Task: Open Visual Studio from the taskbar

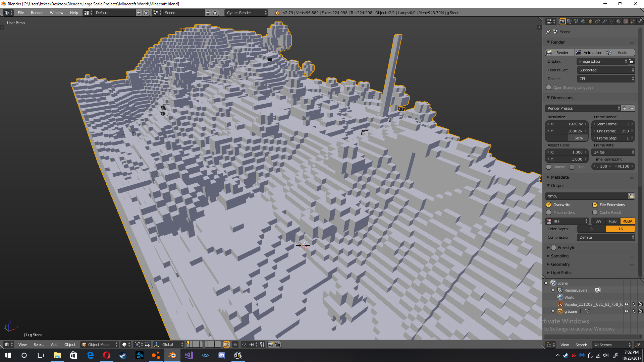Action: [189, 355]
